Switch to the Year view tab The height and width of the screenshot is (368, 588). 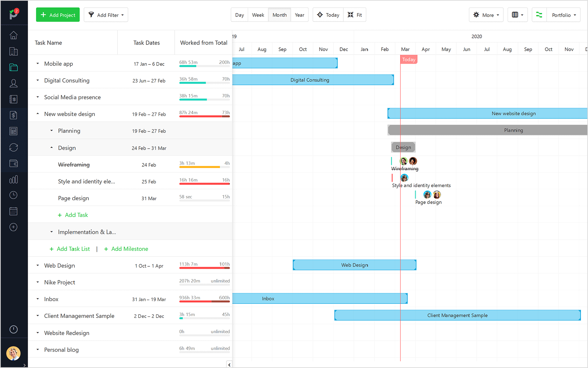click(300, 15)
